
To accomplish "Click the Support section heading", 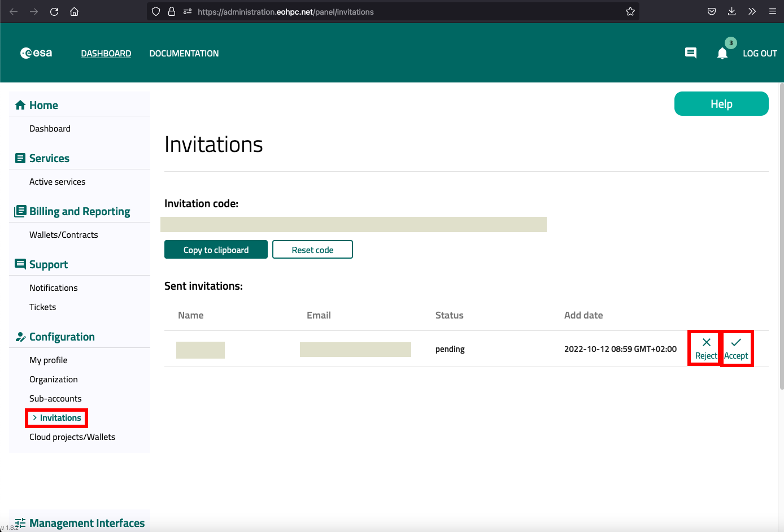I will click(49, 264).
